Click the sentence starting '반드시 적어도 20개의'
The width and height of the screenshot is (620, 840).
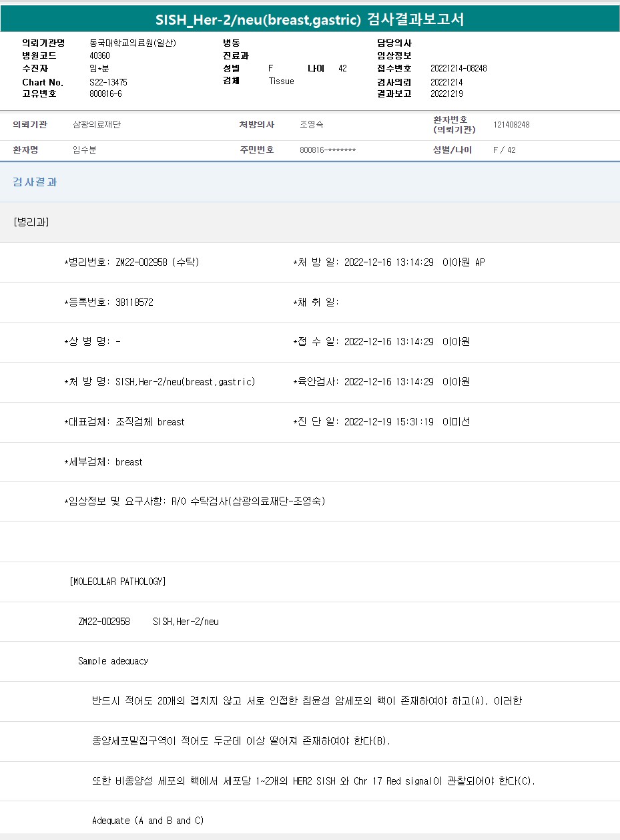pos(307,701)
